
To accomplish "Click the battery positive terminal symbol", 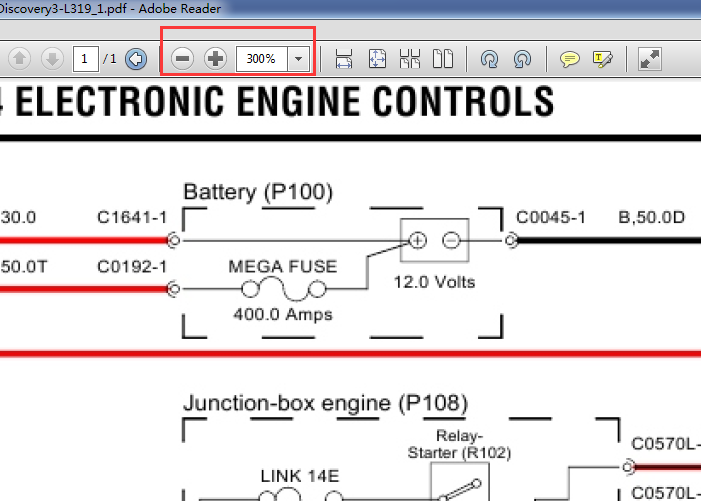I will tap(418, 240).
